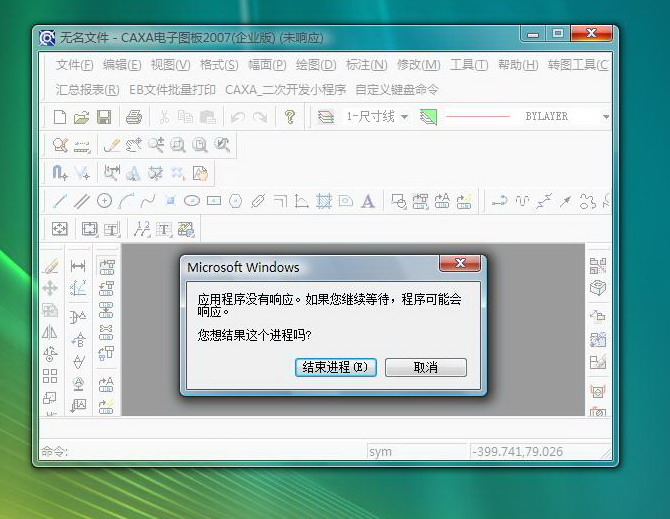670x519 pixels.
Task: Save drawing with the floppy disk icon
Action: (x=104, y=117)
